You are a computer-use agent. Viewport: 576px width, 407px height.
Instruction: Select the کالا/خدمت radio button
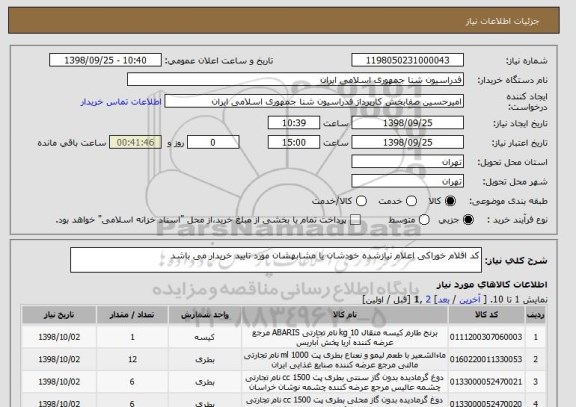[361, 201]
